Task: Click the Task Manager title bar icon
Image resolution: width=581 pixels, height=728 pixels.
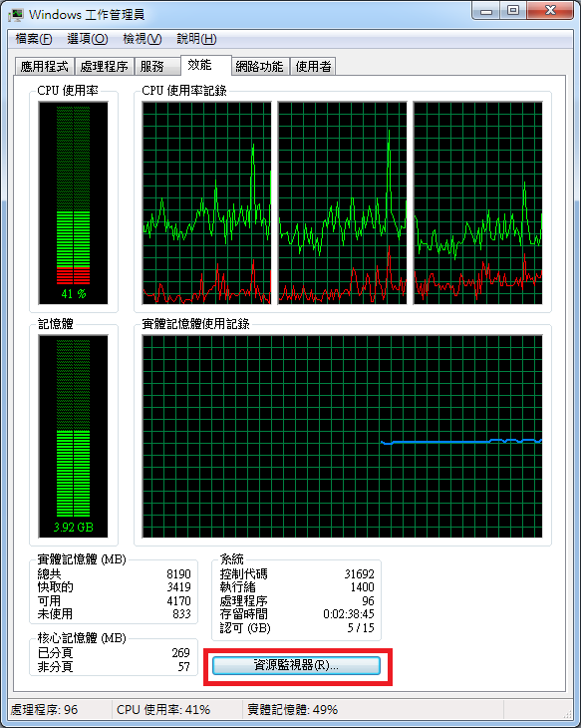Action: click(16, 15)
